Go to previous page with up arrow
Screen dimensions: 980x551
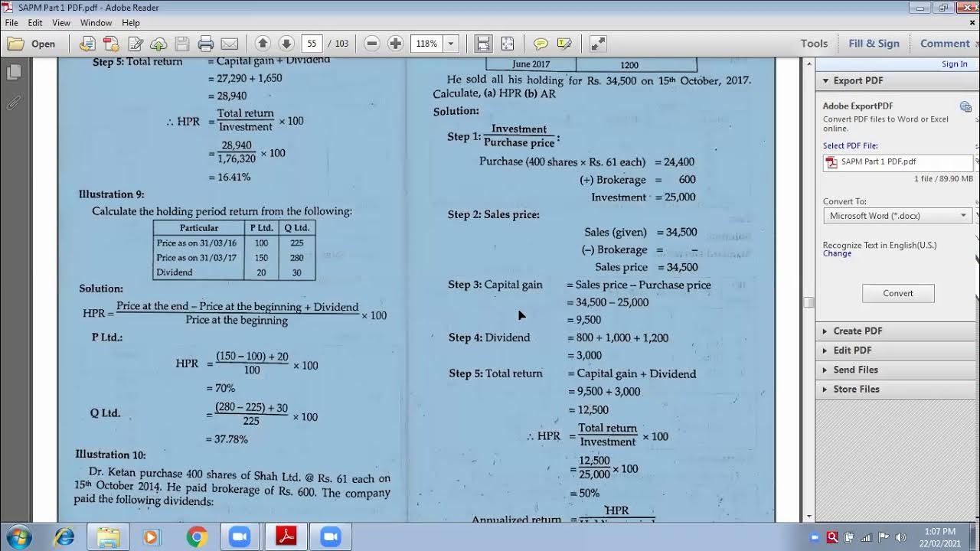(x=262, y=44)
